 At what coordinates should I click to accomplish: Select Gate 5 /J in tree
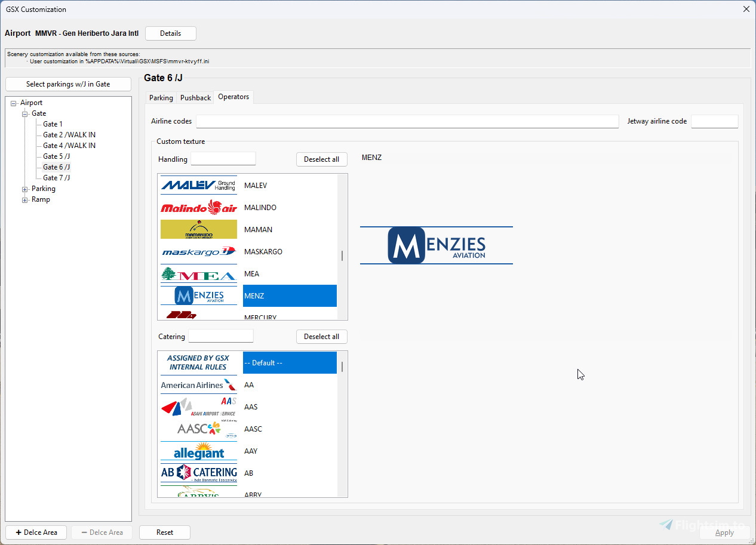pyautogui.click(x=56, y=156)
